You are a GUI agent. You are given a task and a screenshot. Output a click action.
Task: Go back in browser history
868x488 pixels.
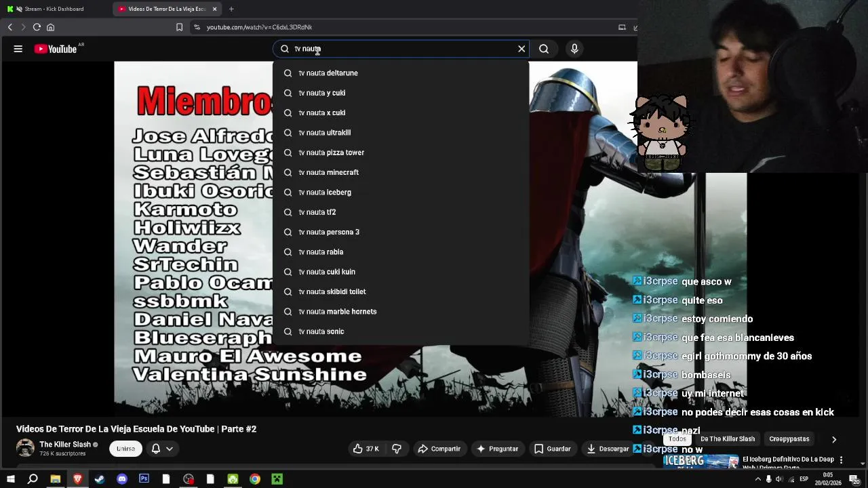pyautogui.click(x=9, y=27)
